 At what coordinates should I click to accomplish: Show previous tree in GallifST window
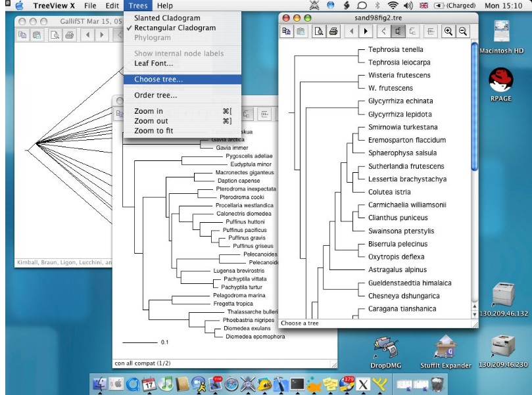coord(87,35)
